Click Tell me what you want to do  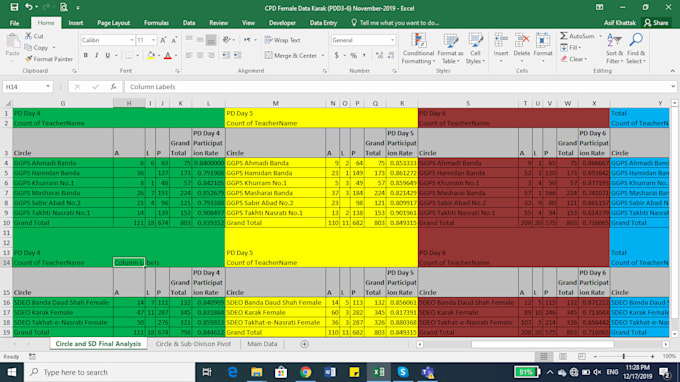point(395,23)
